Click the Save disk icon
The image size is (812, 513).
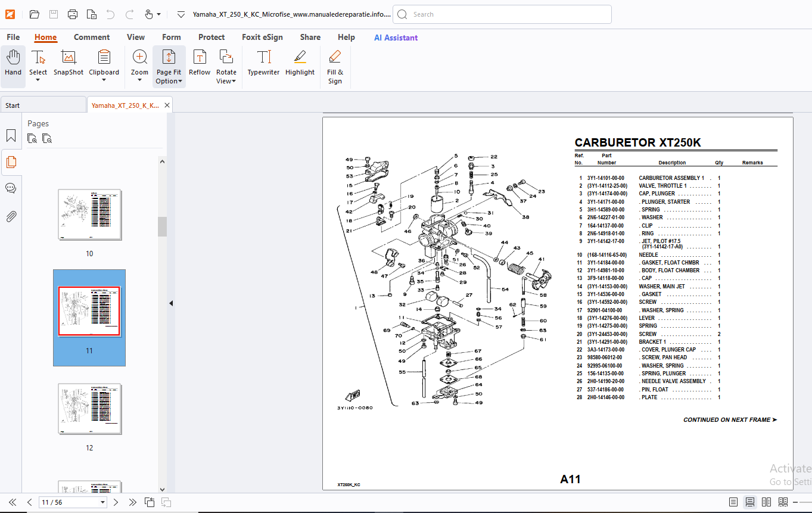(53, 14)
